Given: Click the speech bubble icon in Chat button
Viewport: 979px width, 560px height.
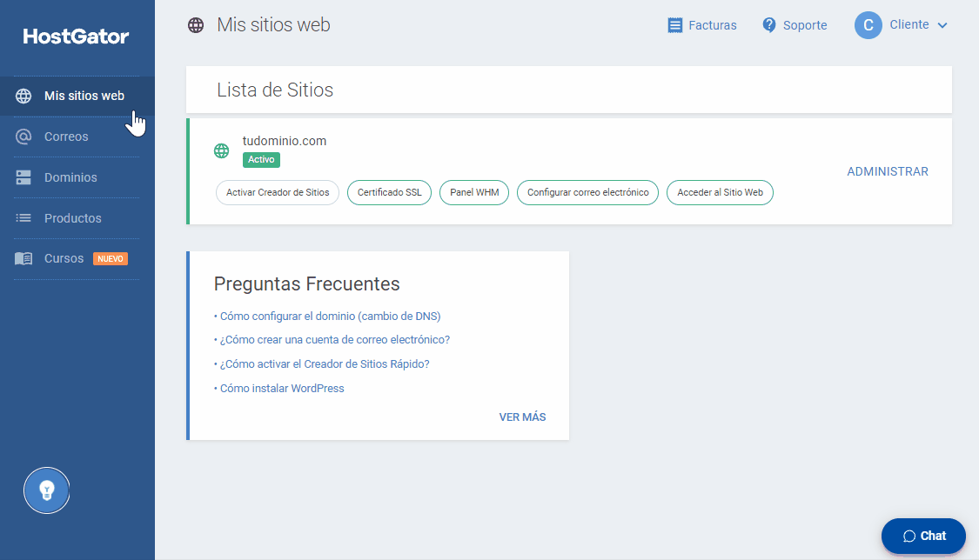Looking at the screenshot, I should click(x=909, y=537).
